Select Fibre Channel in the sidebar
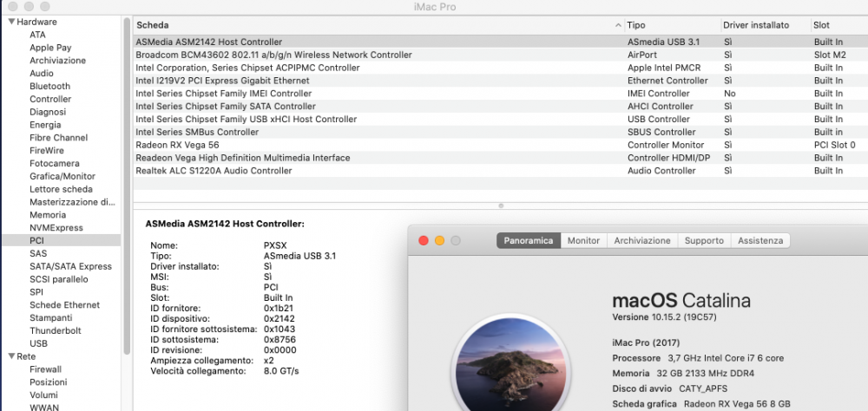Viewport: 868px width, 411px height. click(59, 138)
